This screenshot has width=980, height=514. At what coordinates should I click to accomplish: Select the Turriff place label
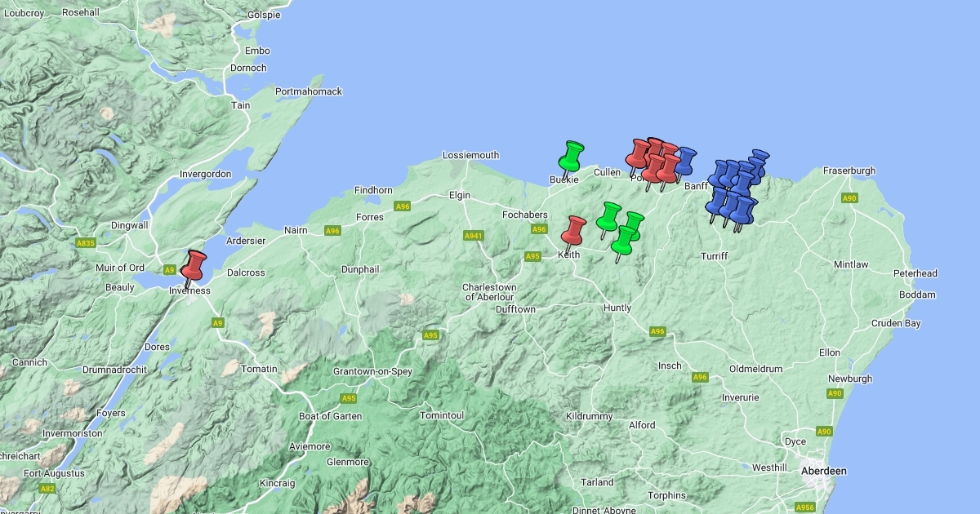point(714,257)
